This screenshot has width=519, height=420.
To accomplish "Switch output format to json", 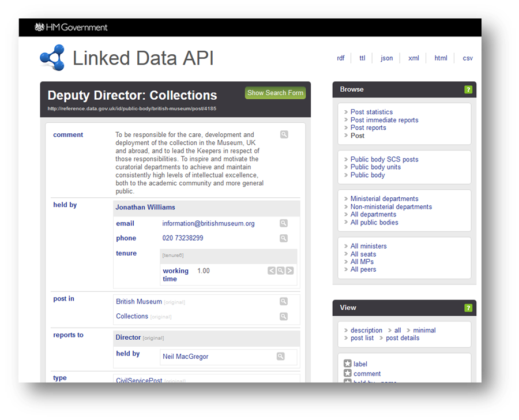I will pyautogui.click(x=386, y=58).
